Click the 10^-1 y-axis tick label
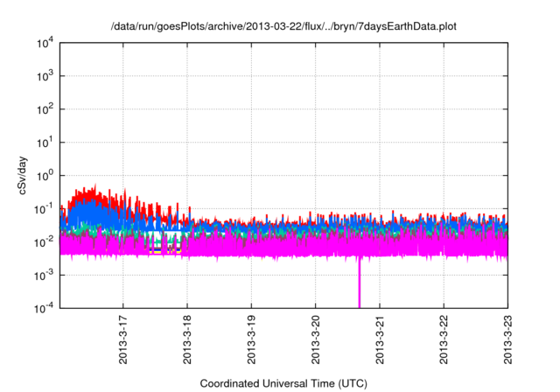The image size is (560, 392). (x=44, y=209)
